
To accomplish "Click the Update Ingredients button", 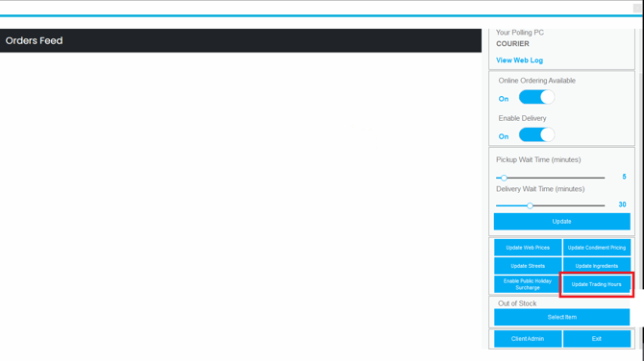I will pos(597,266).
